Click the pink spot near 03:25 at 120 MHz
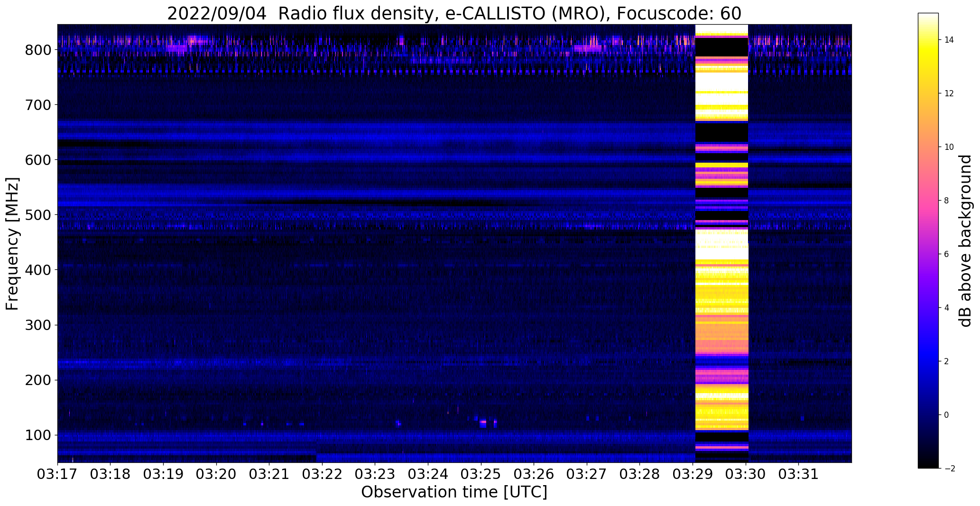This screenshot has width=980, height=506. click(x=483, y=422)
